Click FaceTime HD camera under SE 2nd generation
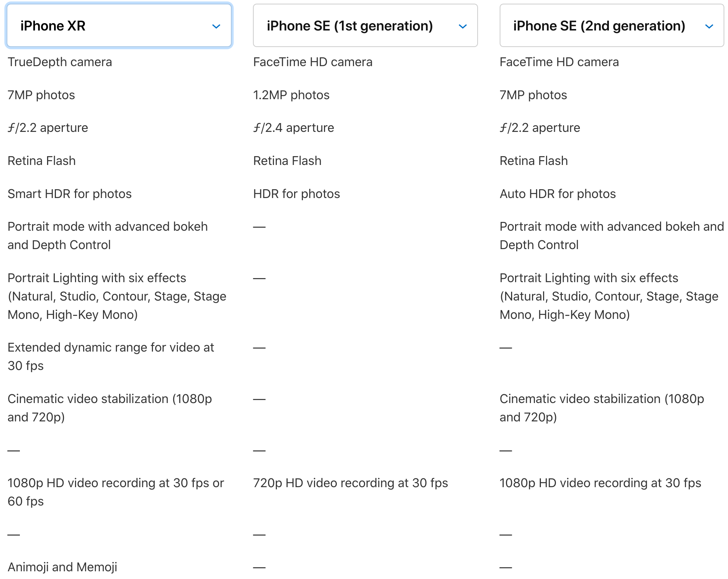 point(559,62)
